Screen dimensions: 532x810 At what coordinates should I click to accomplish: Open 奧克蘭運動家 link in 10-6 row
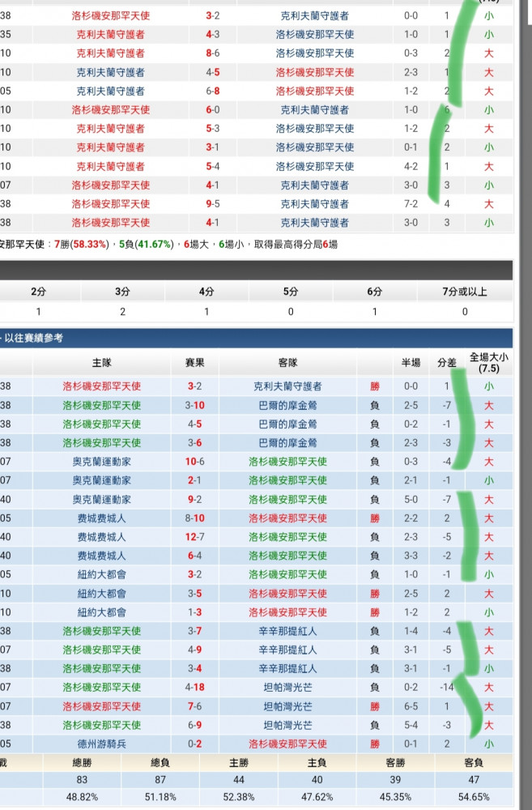click(102, 462)
